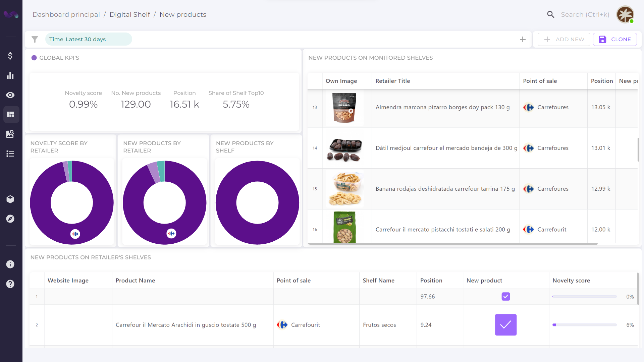Open the Time Latest 30 days filter
The width and height of the screenshot is (644, 362).
point(89,39)
